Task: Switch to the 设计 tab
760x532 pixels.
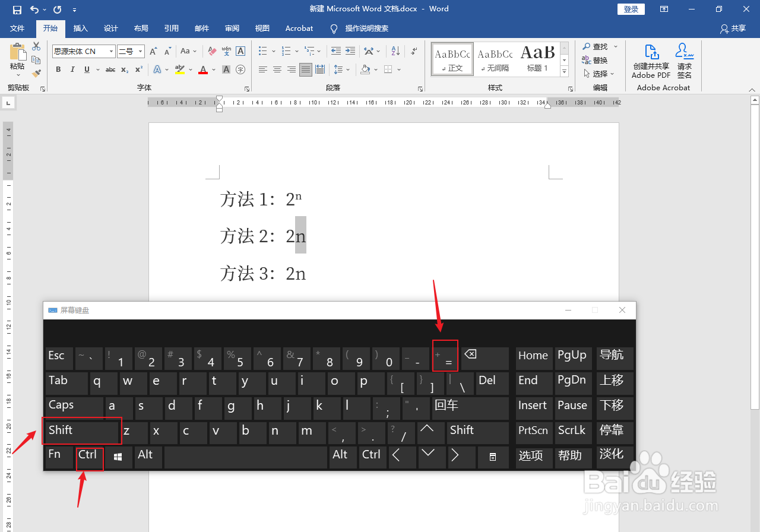Action: pyautogui.click(x=111, y=28)
